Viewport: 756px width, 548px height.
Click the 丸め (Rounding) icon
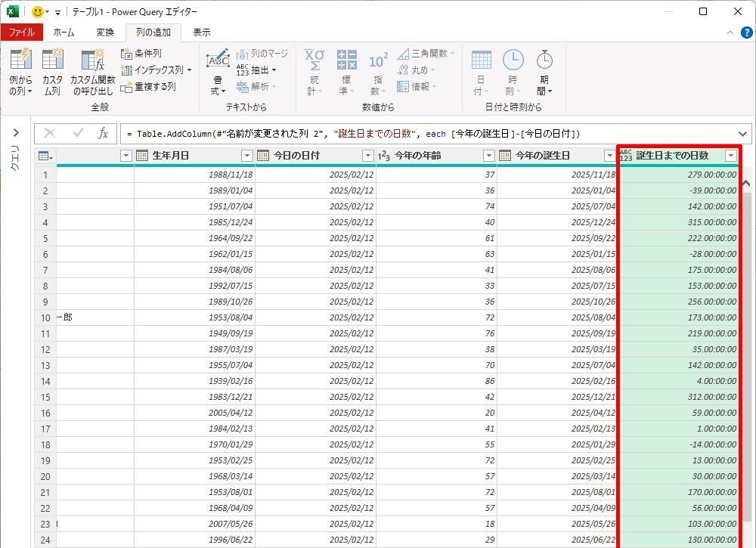coord(403,70)
